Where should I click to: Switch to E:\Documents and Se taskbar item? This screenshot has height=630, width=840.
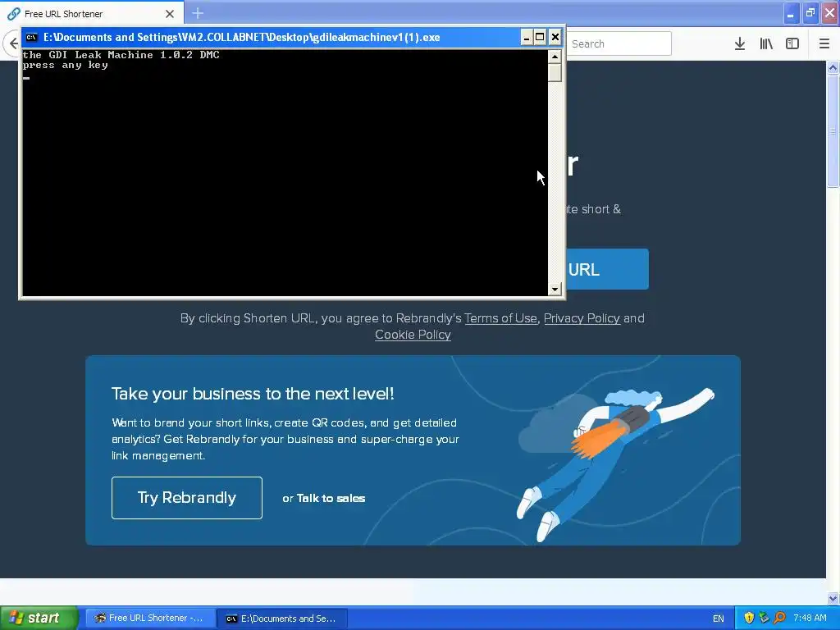pos(282,619)
